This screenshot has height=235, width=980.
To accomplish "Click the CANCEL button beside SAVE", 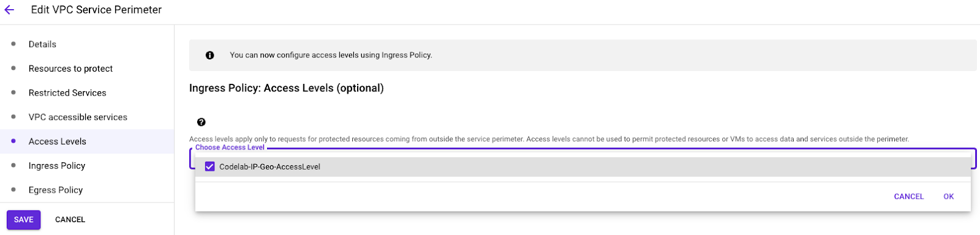I will point(70,220).
